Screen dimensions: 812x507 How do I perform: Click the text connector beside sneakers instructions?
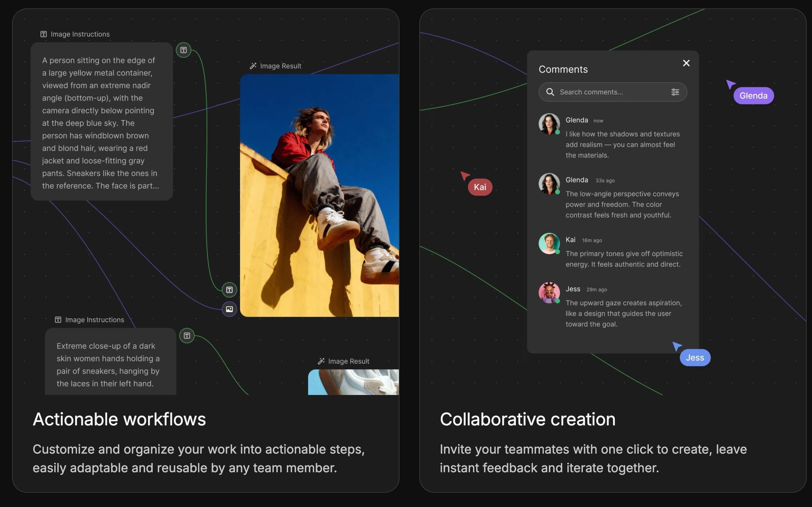click(187, 336)
